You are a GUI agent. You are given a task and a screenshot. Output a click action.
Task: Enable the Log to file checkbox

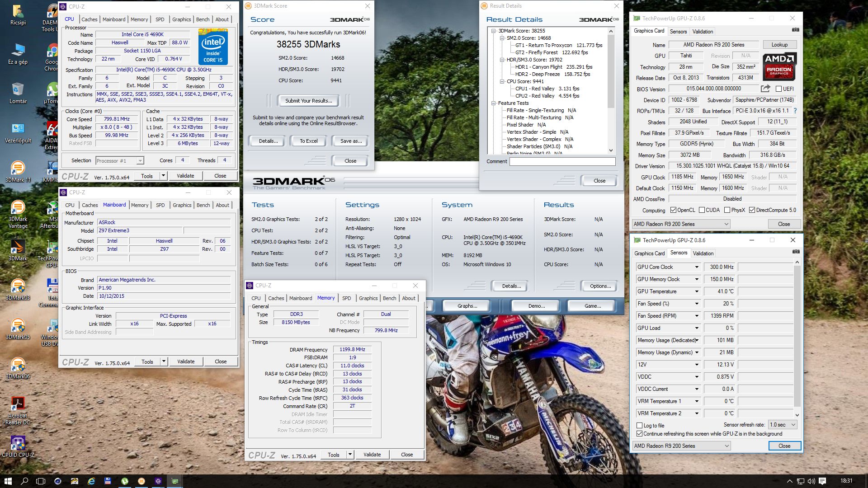(x=639, y=426)
